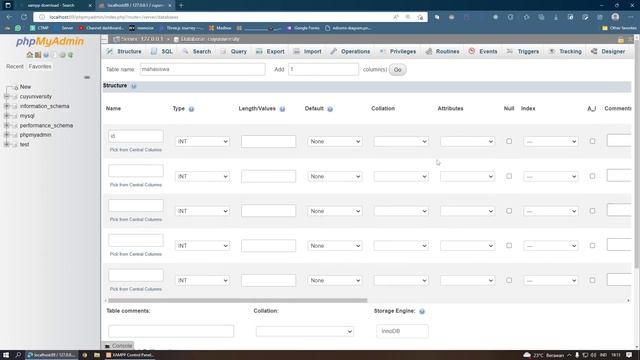Open File Explorer from the taskbar
This screenshot has width=640, height=360.
pyautogui.click(x=97, y=355)
